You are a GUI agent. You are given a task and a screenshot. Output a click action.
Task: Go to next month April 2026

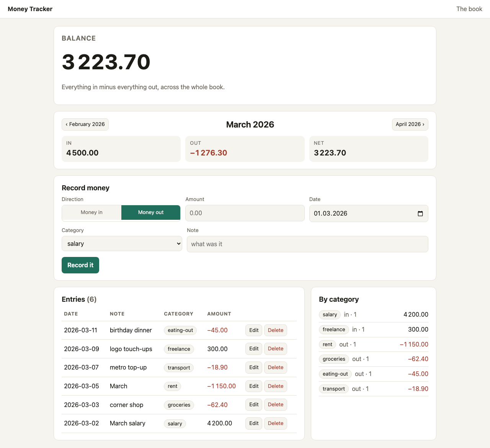[410, 124]
